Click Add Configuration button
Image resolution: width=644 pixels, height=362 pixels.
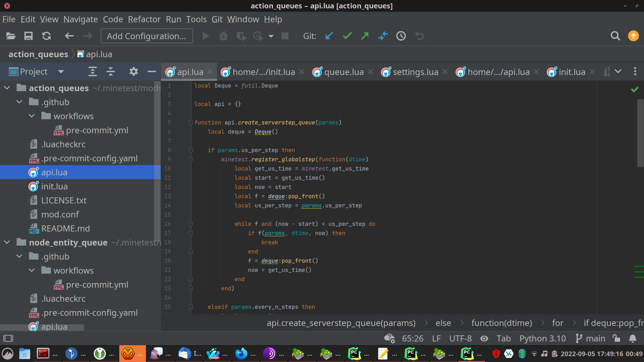(147, 36)
